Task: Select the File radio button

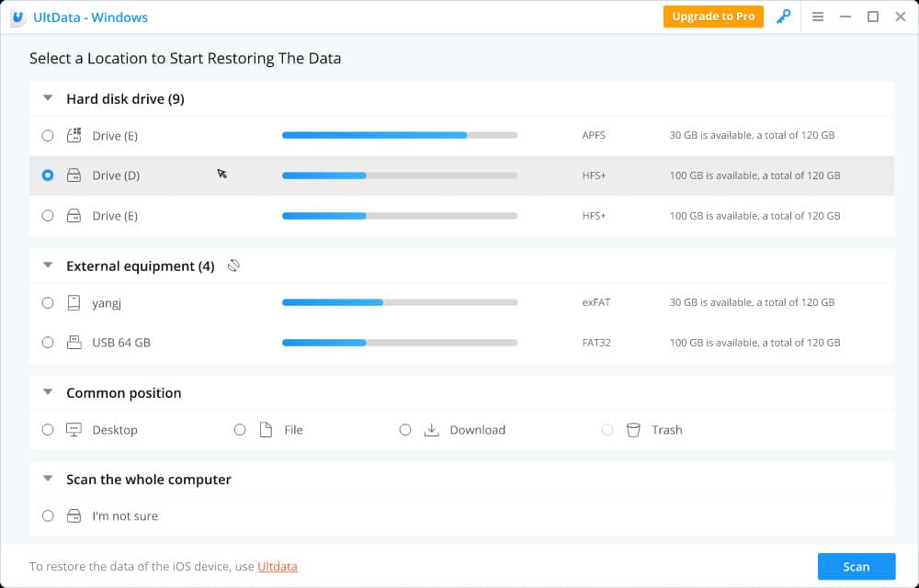Action: tap(240, 430)
